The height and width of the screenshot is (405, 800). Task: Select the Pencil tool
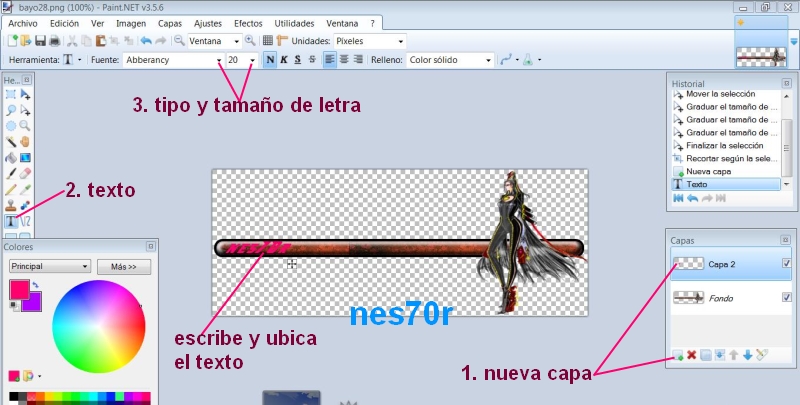point(11,190)
